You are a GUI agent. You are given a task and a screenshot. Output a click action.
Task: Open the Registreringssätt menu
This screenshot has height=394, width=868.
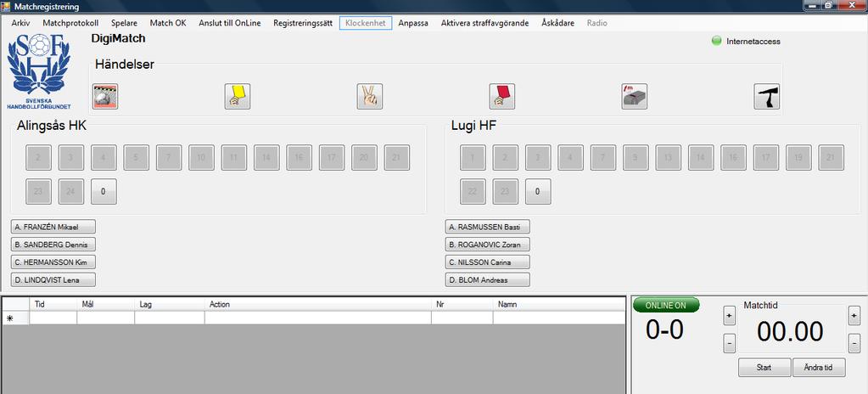pyautogui.click(x=303, y=23)
